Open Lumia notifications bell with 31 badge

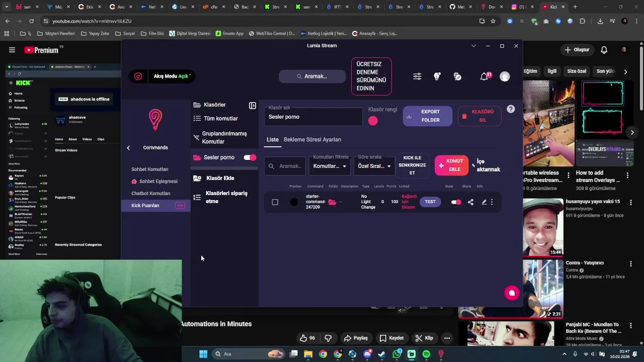pos(485,76)
